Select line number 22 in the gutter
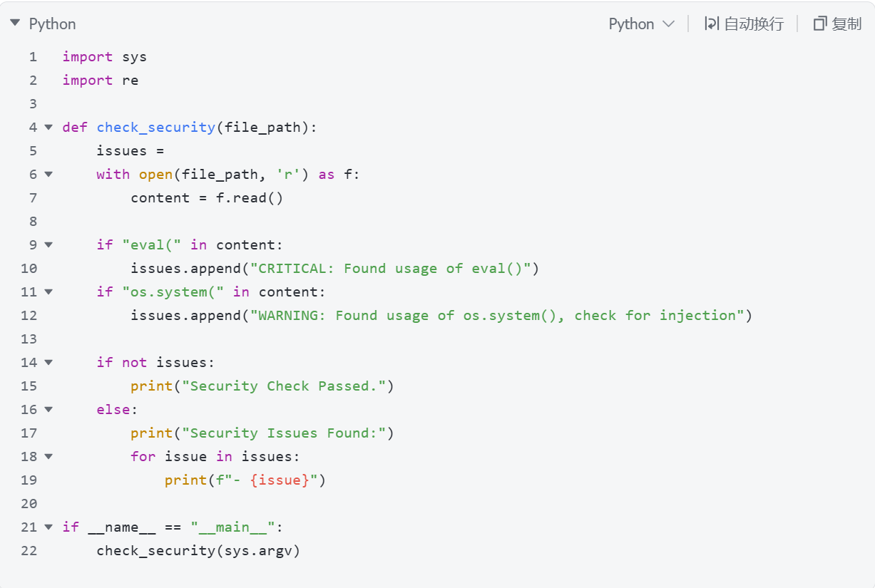 tap(29, 551)
